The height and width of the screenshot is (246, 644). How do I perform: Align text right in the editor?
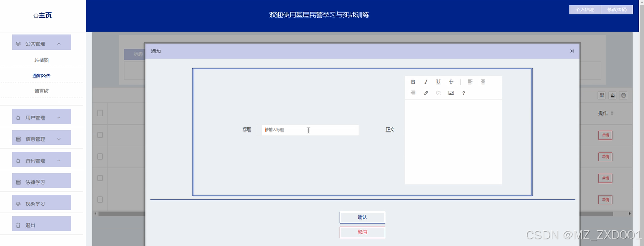click(x=413, y=93)
